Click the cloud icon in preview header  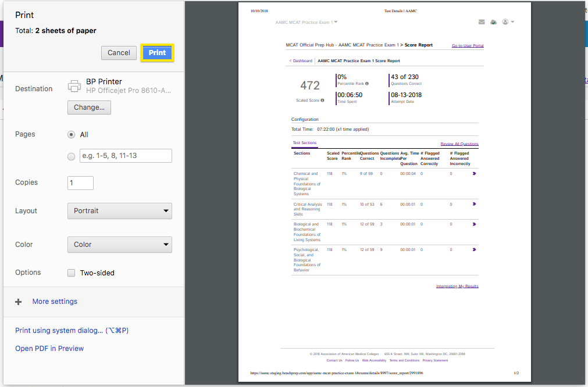[x=493, y=22]
